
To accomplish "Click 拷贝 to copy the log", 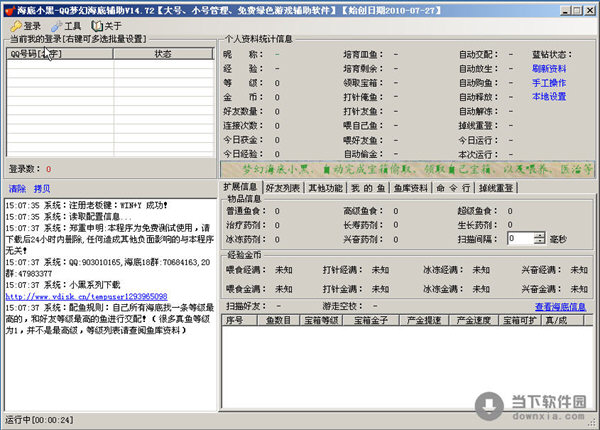I will pos(42,188).
